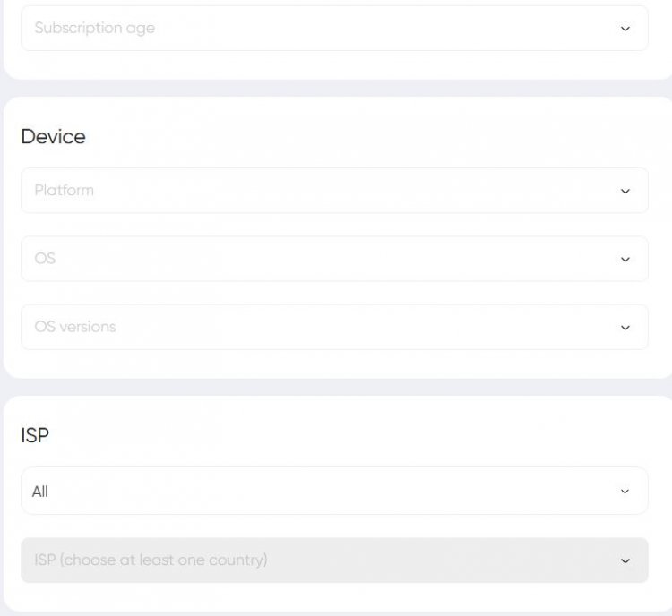
Task: Click the ISP section heading
Action: coord(35,435)
